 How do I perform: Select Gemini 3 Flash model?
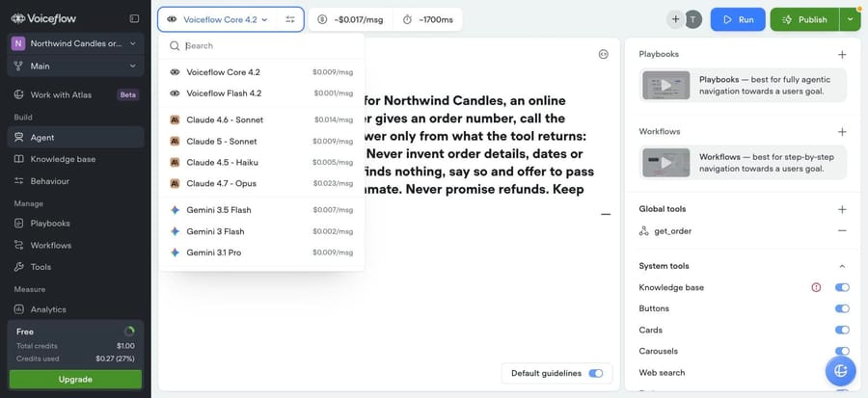coord(261,231)
